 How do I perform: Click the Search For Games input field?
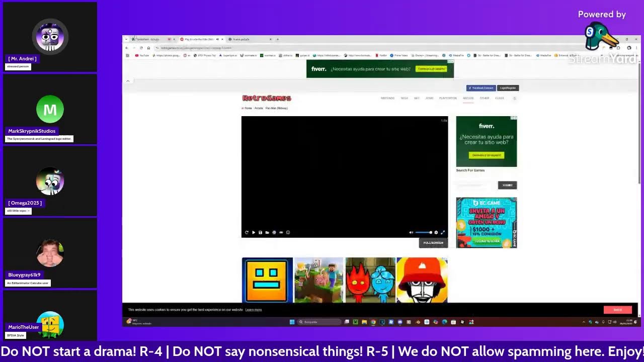pyautogui.click(x=476, y=185)
